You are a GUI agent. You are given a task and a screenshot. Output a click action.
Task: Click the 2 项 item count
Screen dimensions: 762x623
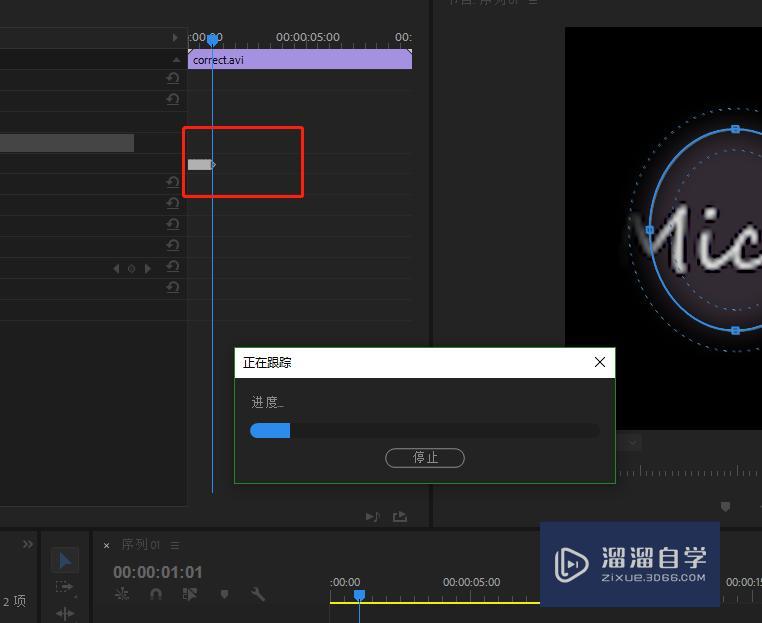14,601
